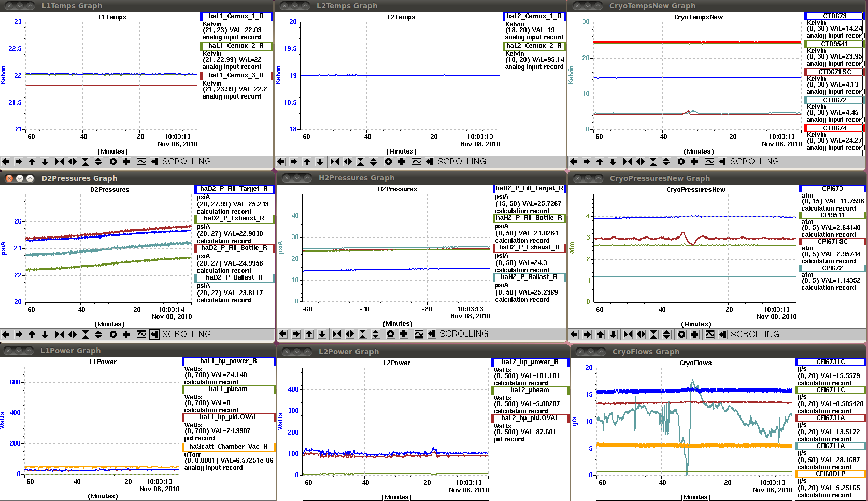Pan down in the H2Pressures graph toolbar
The width and height of the screenshot is (868, 501).
[x=322, y=334]
